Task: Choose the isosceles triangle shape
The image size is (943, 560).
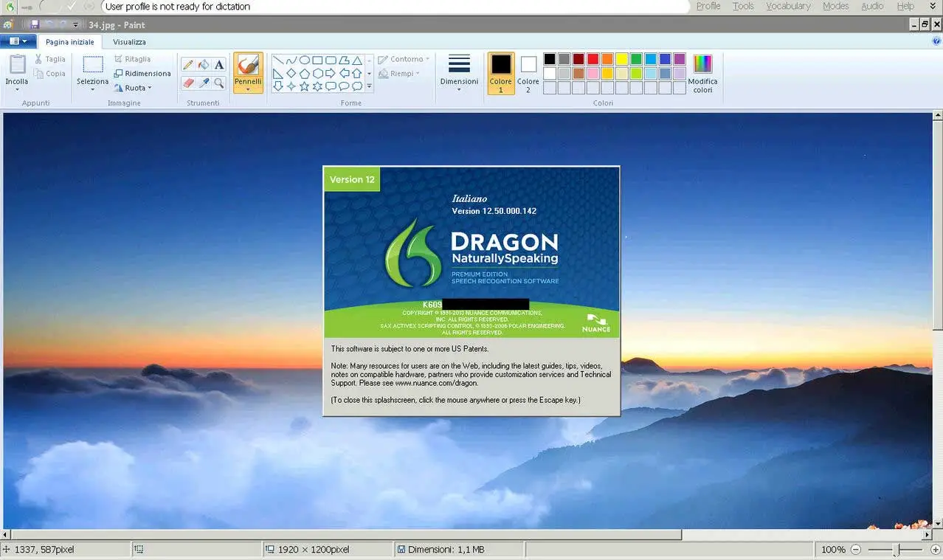Action: point(357,61)
